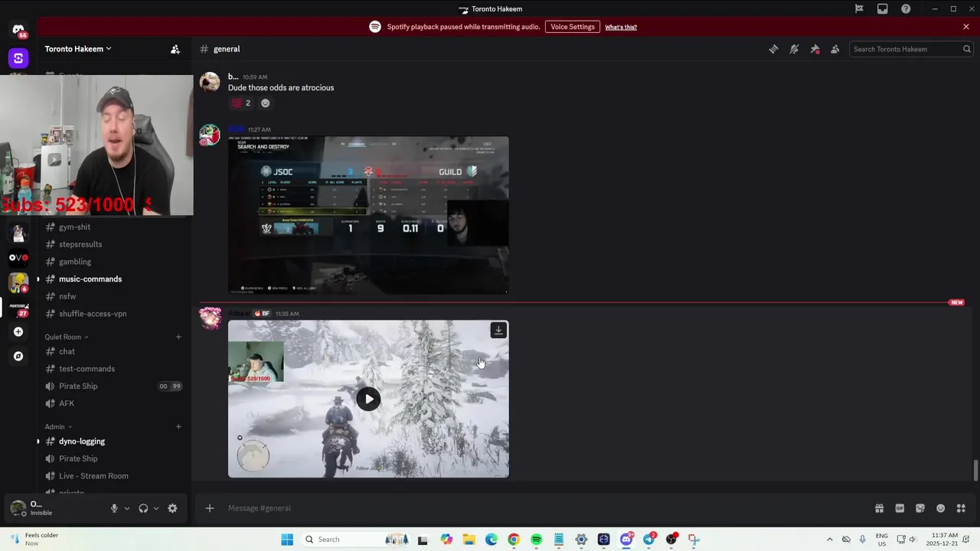Open Discover servers compass icon
The width and height of the screenshot is (980, 551).
pos(18,356)
